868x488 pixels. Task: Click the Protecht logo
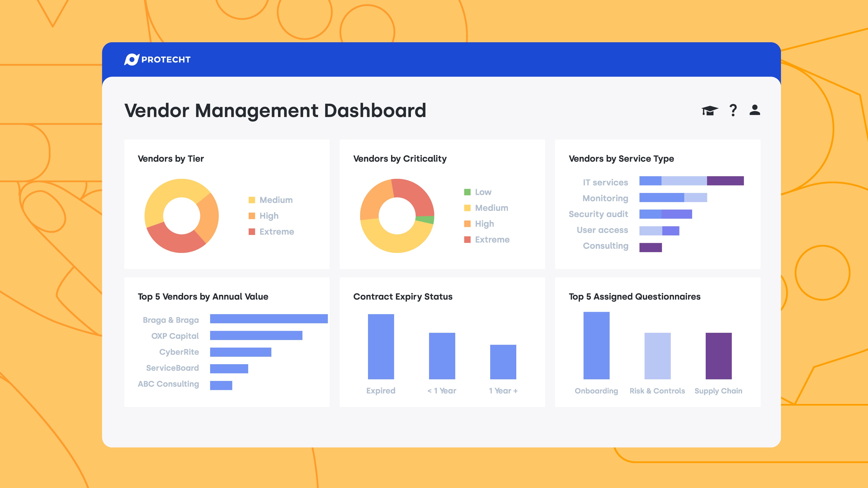pos(157,60)
